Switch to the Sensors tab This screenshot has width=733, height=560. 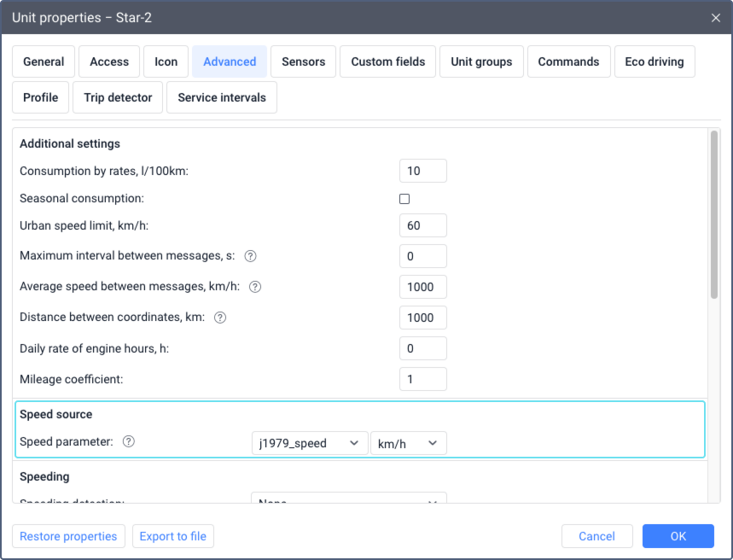point(303,61)
